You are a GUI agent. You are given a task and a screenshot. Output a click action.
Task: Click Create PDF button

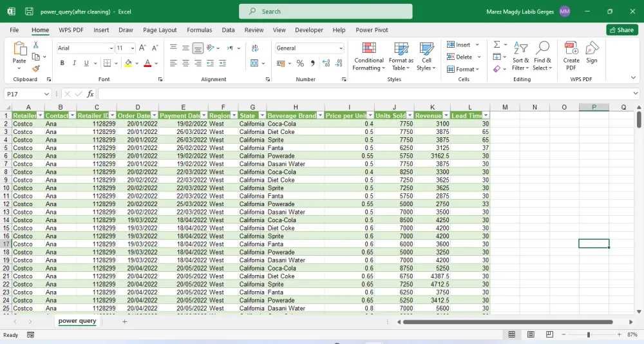point(571,57)
